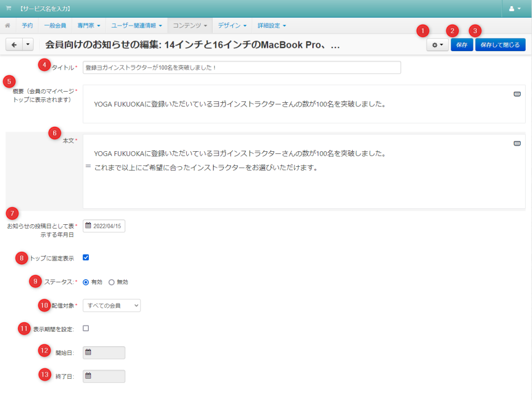Click the calendar icon for 開始日
The image size is (532, 400).
click(88, 352)
